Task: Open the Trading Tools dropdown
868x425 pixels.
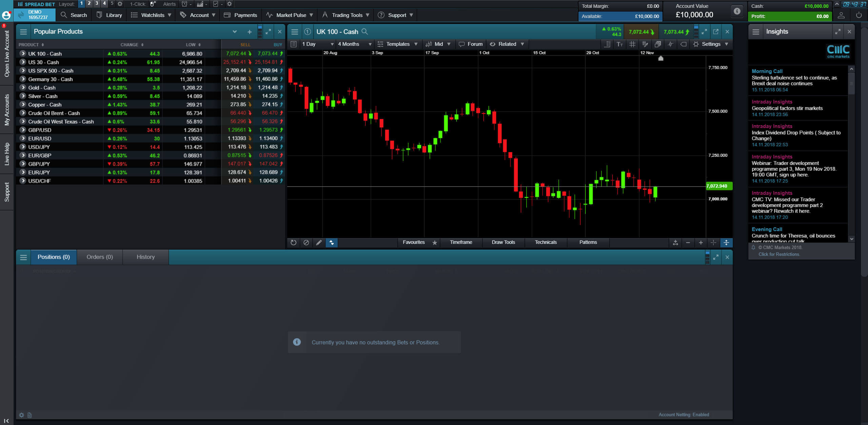Action: 346,15
